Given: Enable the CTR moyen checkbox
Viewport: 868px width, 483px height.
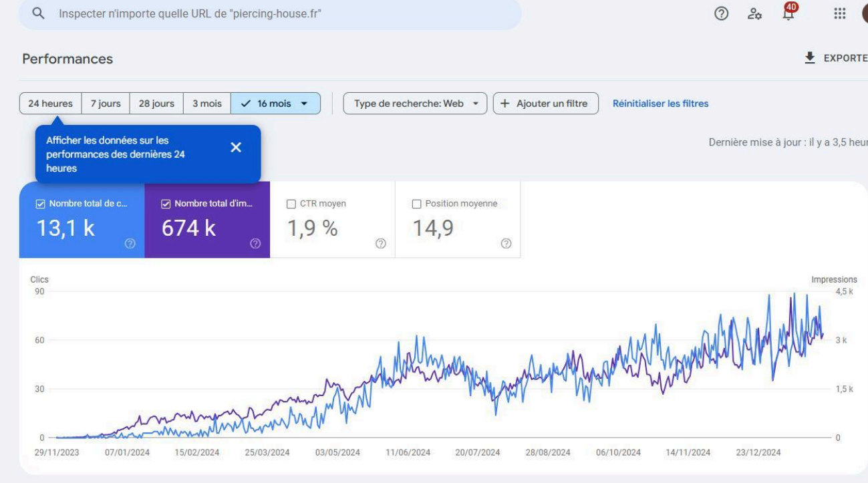Looking at the screenshot, I should (291, 204).
